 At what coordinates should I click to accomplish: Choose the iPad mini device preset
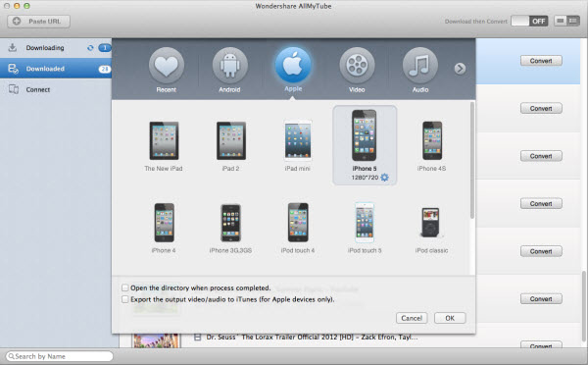point(297,146)
